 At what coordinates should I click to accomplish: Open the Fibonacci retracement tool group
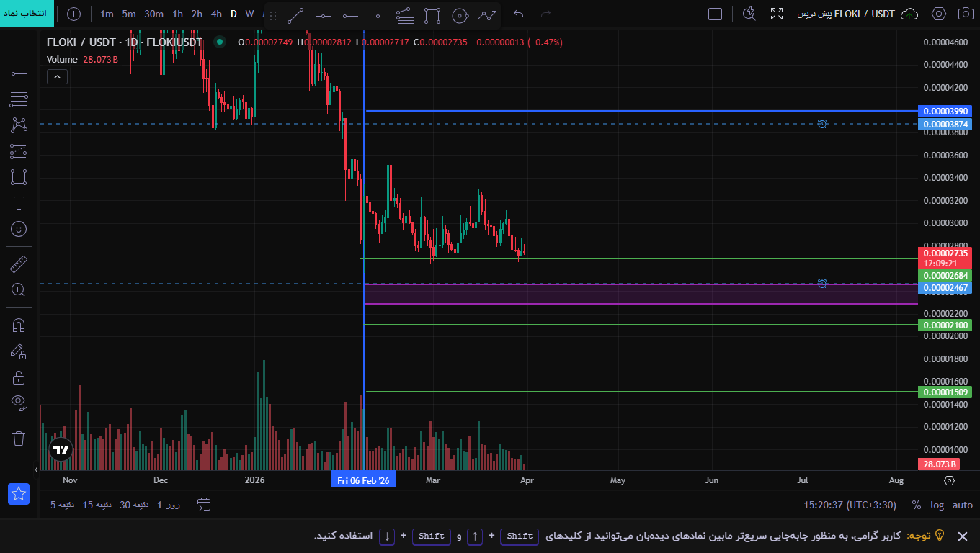pos(19,99)
